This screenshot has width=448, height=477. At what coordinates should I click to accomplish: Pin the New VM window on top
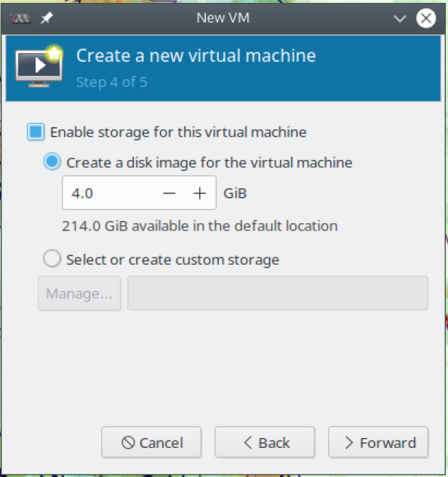(x=47, y=18)
